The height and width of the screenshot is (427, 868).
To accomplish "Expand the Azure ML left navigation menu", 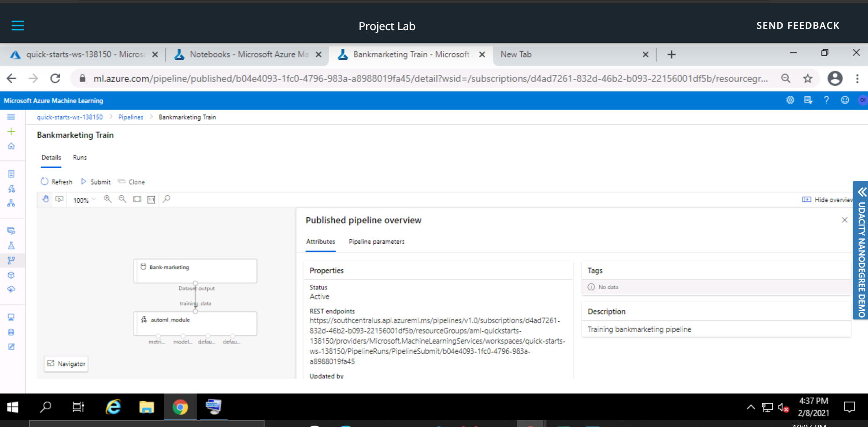I will pos(11,117).
